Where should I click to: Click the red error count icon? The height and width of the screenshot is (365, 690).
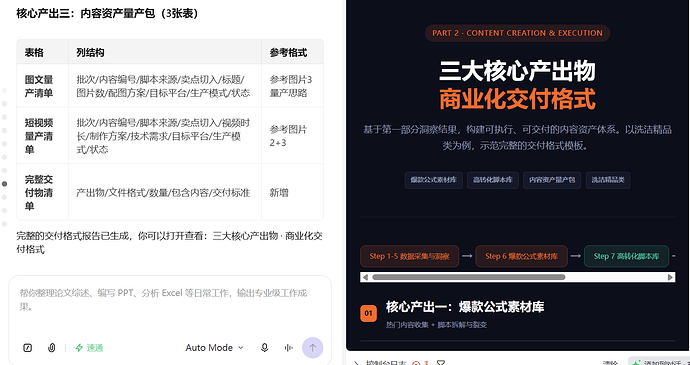click(416, 363)
